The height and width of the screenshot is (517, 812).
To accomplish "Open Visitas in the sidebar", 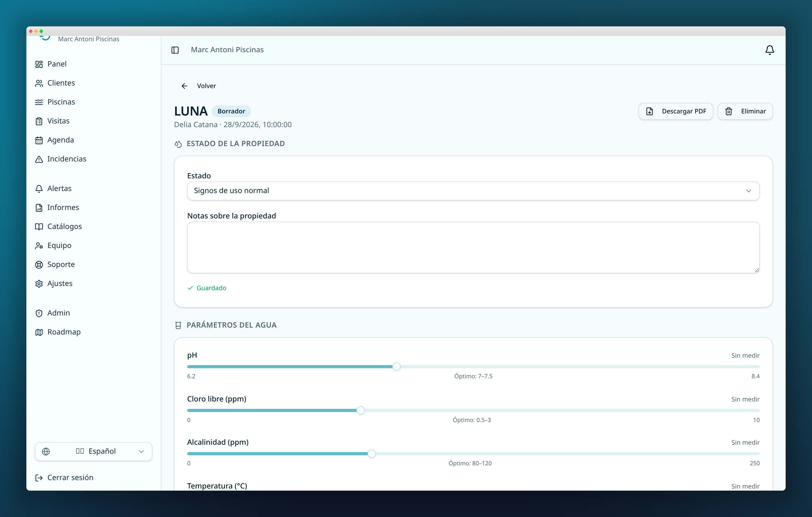I will [x=58, y=121].
